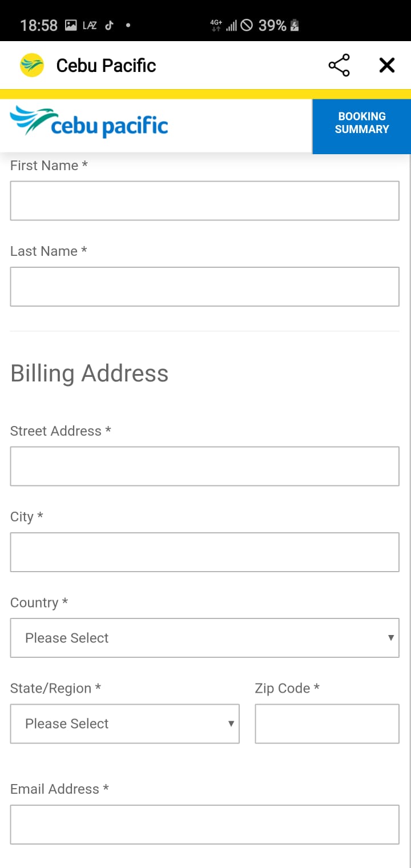Click the Street Address input
Viewport: 411px width, 868px height.
[x=204, y=467]
